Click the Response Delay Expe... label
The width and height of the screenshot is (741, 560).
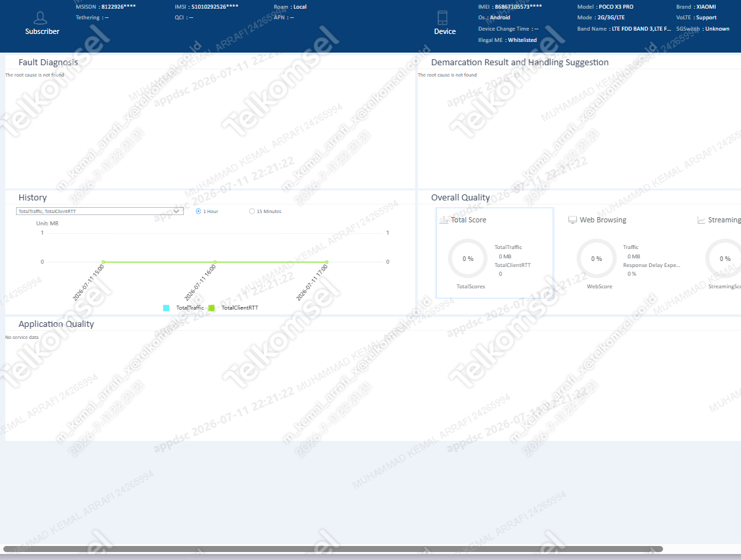652,266
